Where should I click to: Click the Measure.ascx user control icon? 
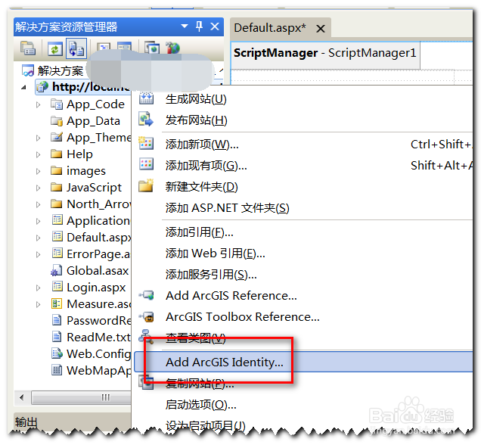click(x=57, y=303)
